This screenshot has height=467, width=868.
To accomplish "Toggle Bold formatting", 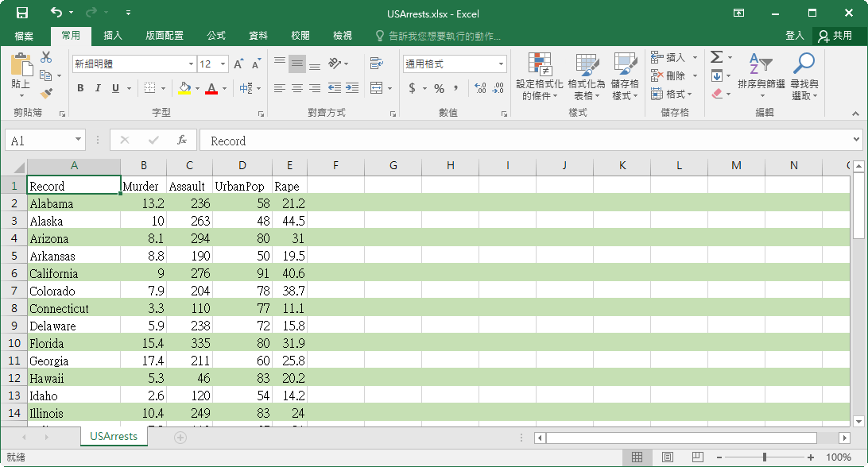I will point(80,88).
